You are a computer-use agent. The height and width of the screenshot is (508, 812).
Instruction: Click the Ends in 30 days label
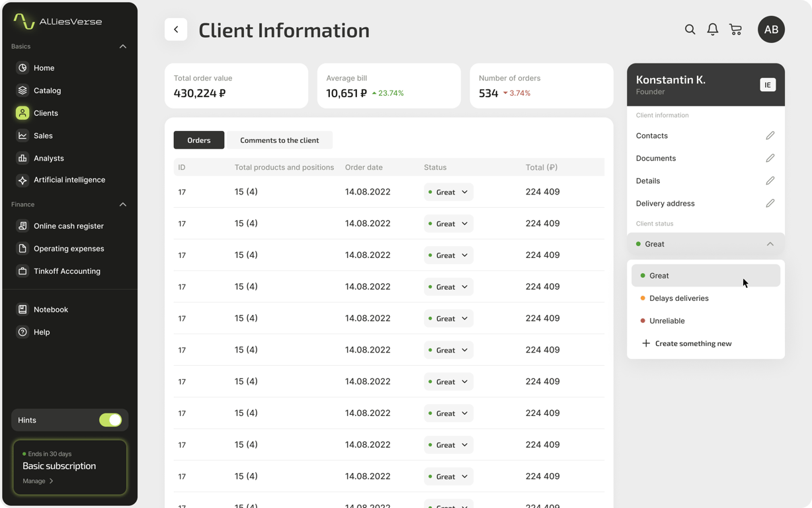(47, 454)
